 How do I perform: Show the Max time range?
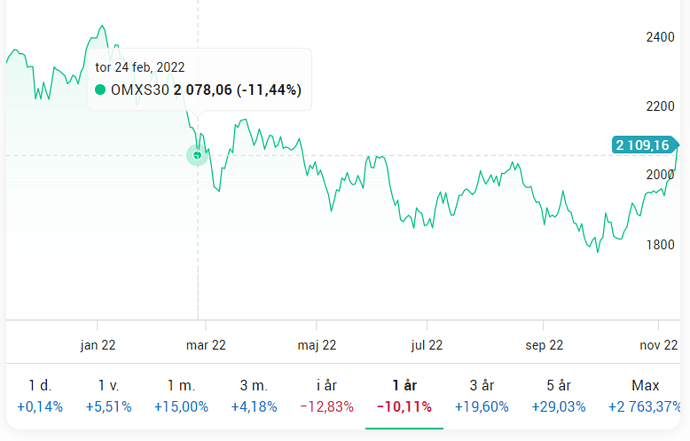[645, 396]
